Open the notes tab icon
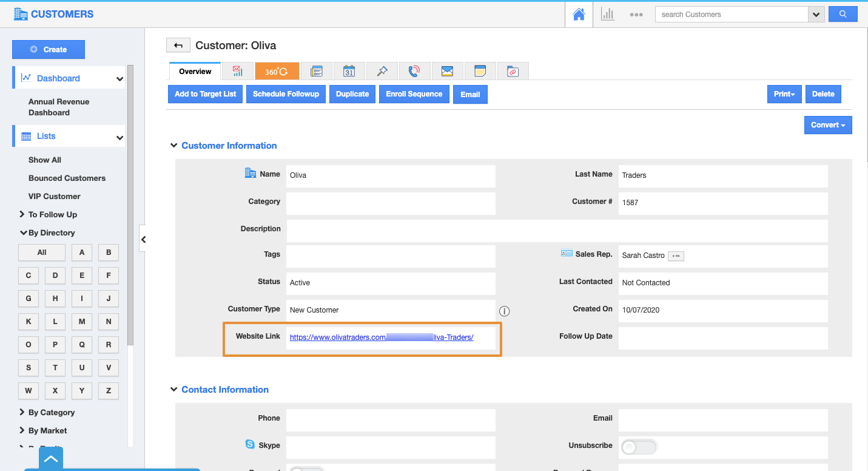Screen dimensions: 868x471 click(480, 72)
